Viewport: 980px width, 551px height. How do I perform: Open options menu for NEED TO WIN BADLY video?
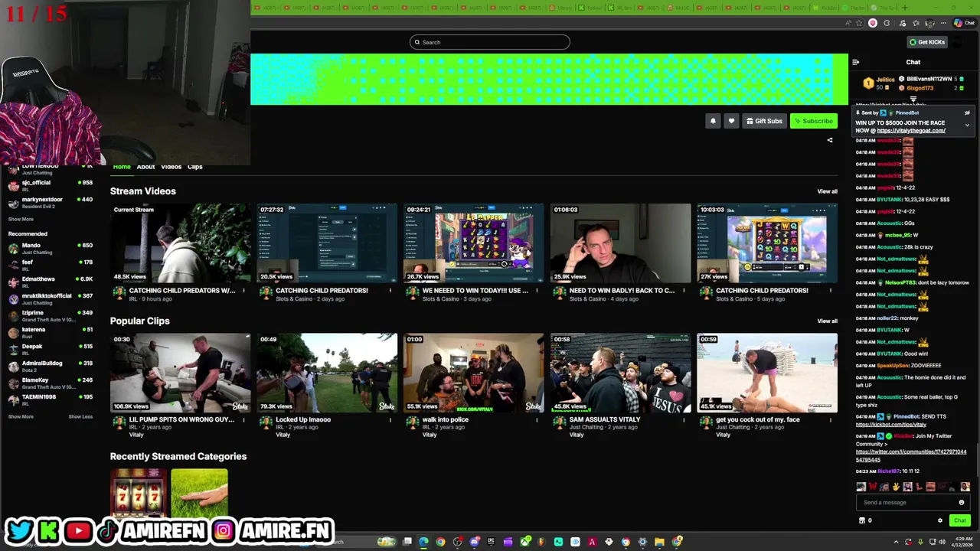click(x=684, y=291)
